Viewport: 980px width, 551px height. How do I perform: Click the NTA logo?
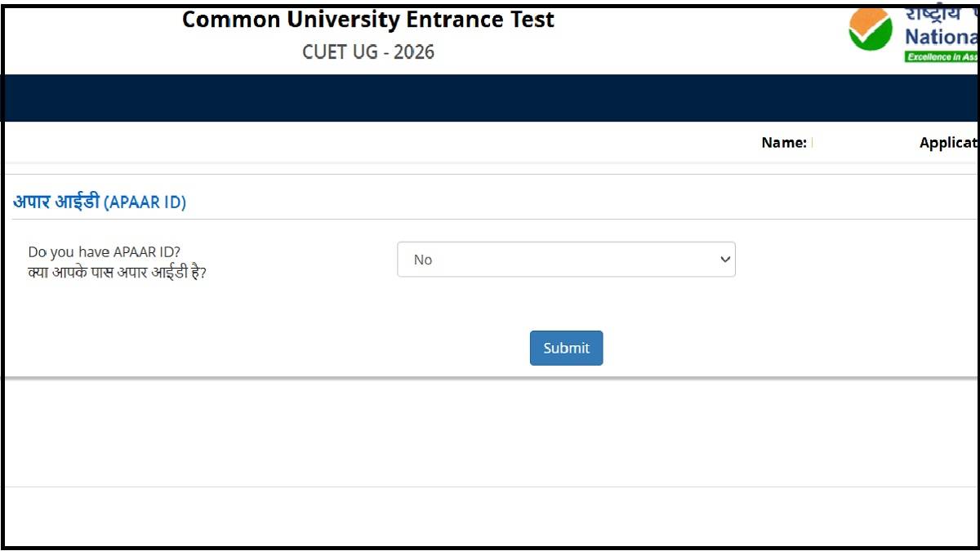[870, 30]
